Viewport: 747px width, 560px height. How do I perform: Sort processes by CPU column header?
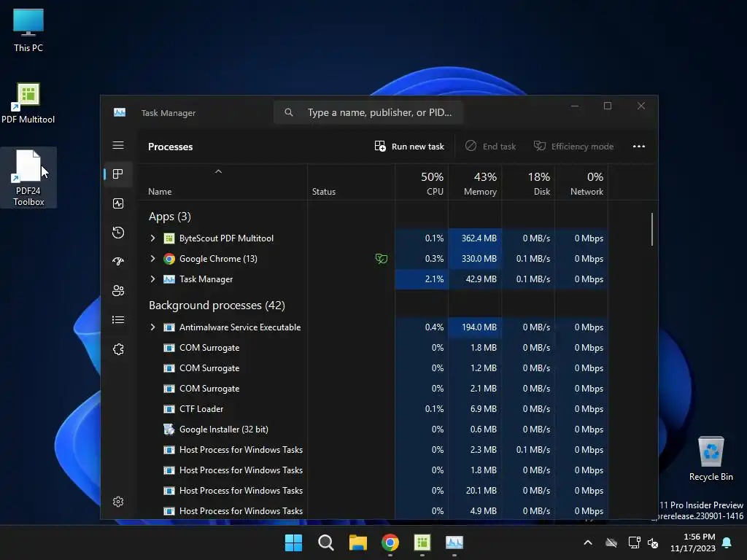pyautogui.click(x=422, y=183)
